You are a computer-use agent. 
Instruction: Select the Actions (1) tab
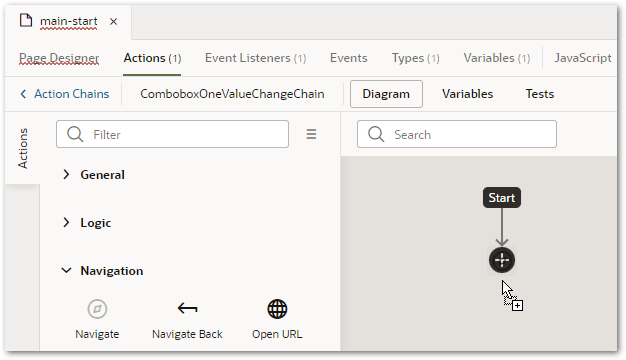[x=152, y=58]
